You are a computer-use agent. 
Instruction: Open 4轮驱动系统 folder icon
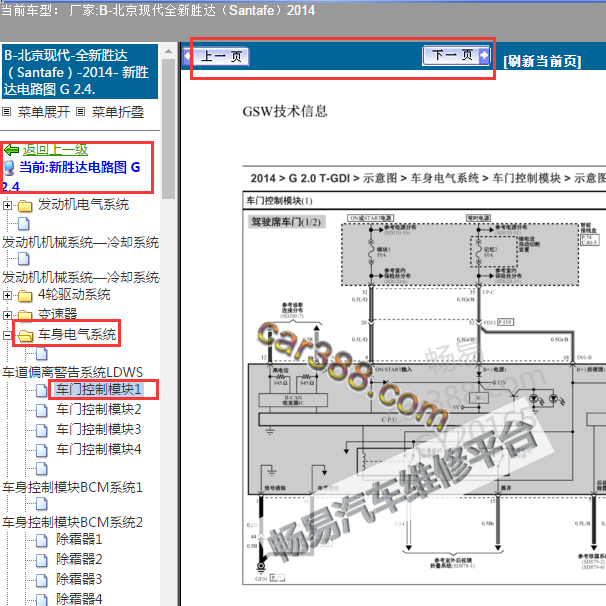[x=25, y=296]
